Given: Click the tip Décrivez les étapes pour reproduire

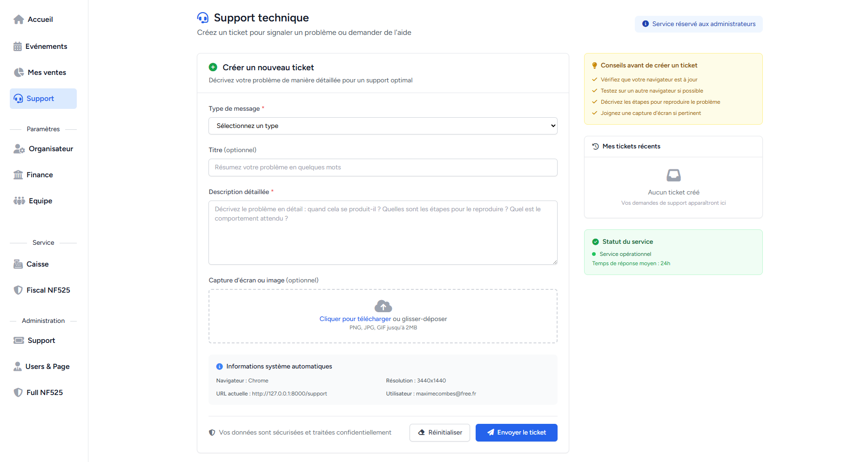Looking at the screenshot, I should tap(660, 102).
